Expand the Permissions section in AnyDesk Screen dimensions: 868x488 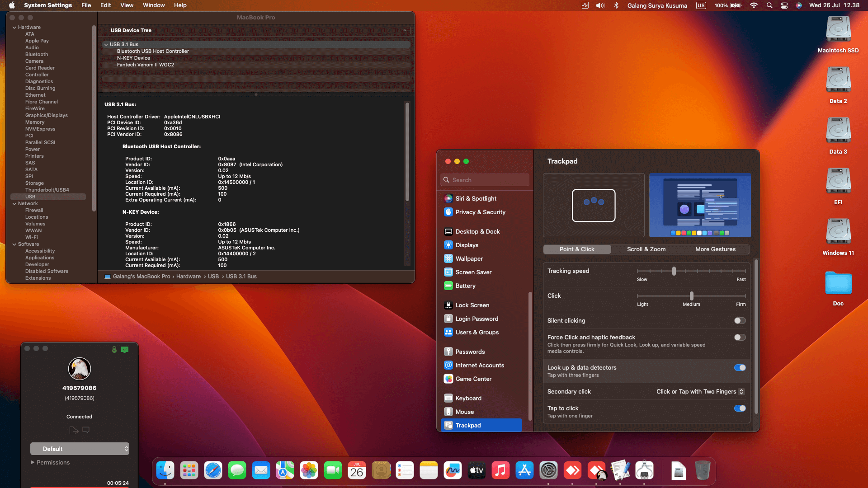[50, 462]
